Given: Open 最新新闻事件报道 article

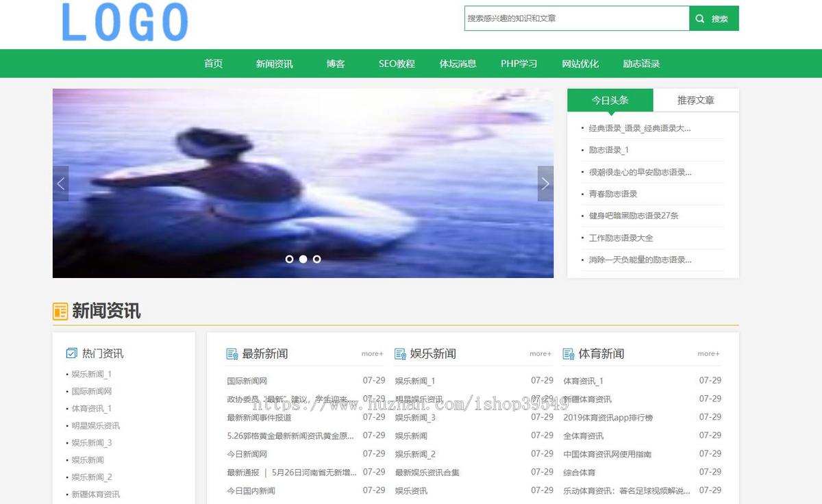Looking at the screenshot, I should pyautogui.click(x=259, y=418).
